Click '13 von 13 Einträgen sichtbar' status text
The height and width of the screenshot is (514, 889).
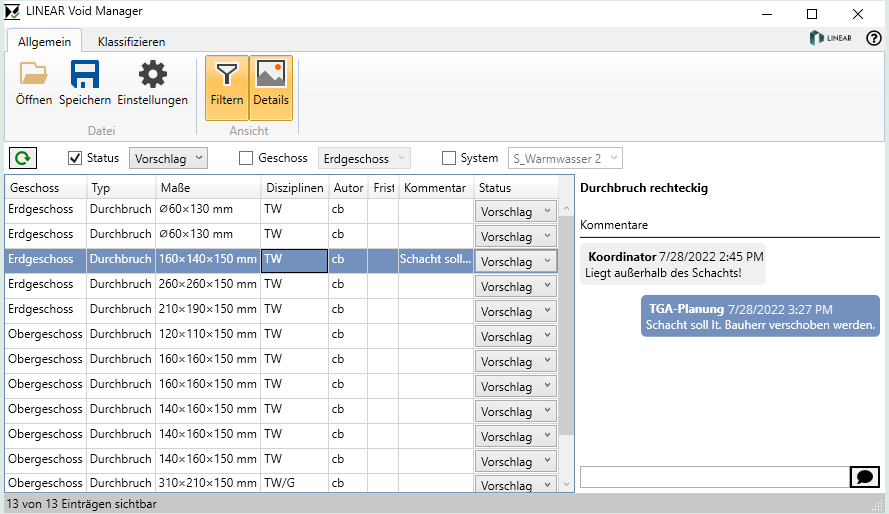point(82,504)
